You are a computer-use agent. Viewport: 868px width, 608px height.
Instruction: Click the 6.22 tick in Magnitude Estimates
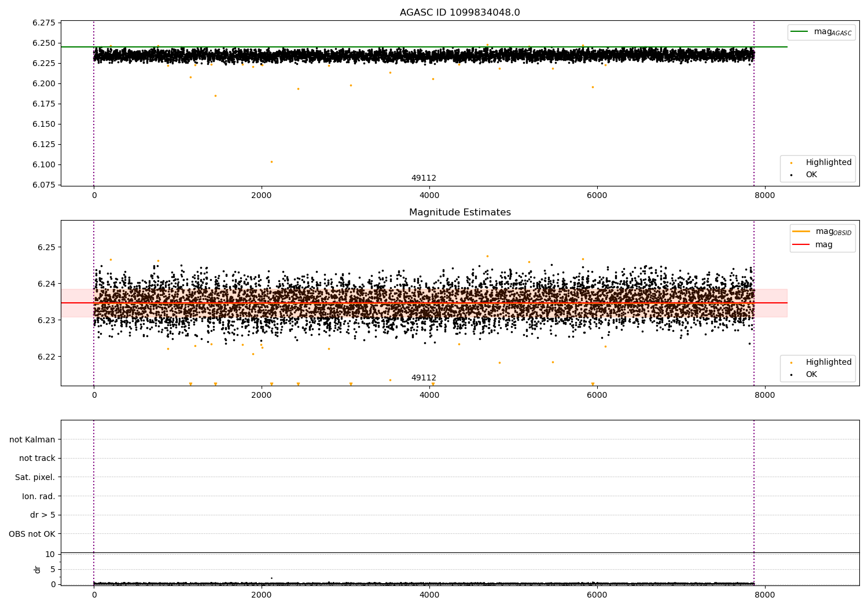coord(47,357)
